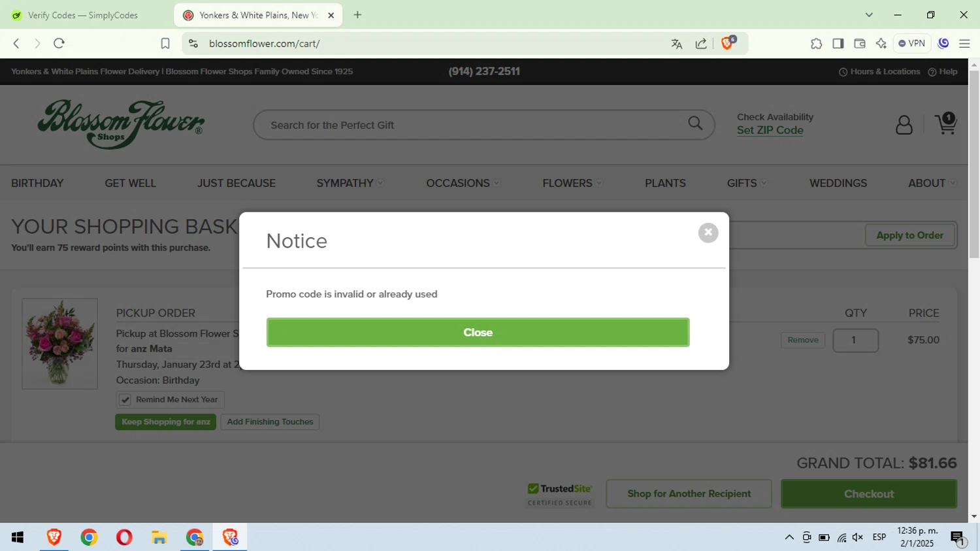The width and height of the screenshot is (980, 551).
Task: Click Keep Shopping for anz button
Action: pyautogui.click(x=165, y=422)
